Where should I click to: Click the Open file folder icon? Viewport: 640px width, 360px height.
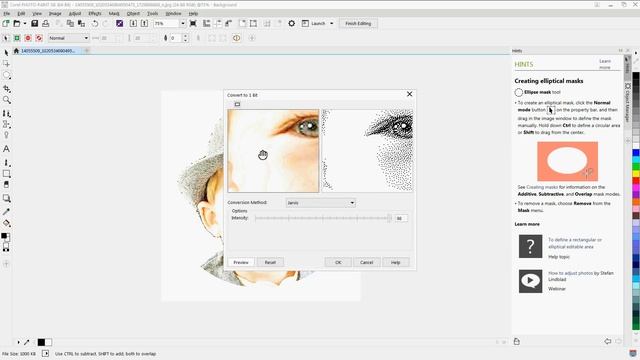click(x=17, y=24)
